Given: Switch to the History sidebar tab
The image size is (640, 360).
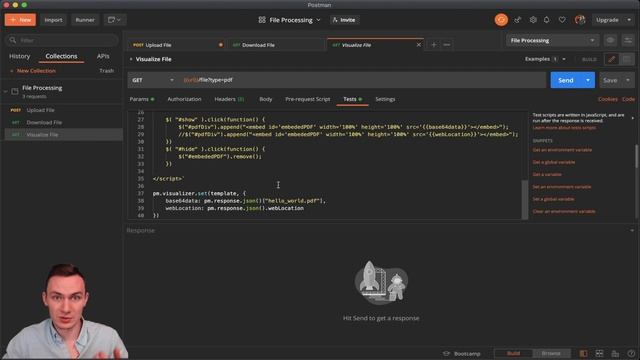Looking at the screenshot, I should pos(20,56).
